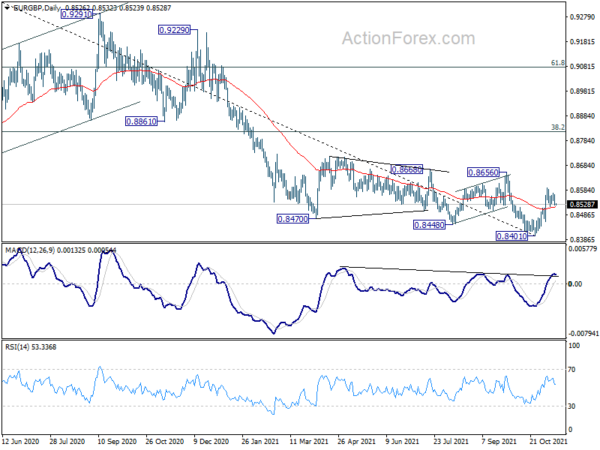
Task: Click the 21 Oct 2021 date marker
Action: point(548,441)
